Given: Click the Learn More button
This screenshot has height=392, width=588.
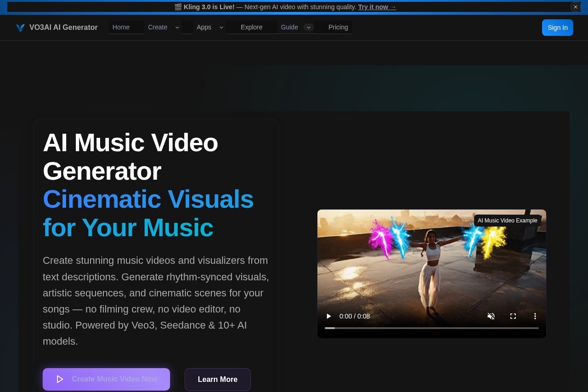Looking at the screenshot, I should 217,379.
